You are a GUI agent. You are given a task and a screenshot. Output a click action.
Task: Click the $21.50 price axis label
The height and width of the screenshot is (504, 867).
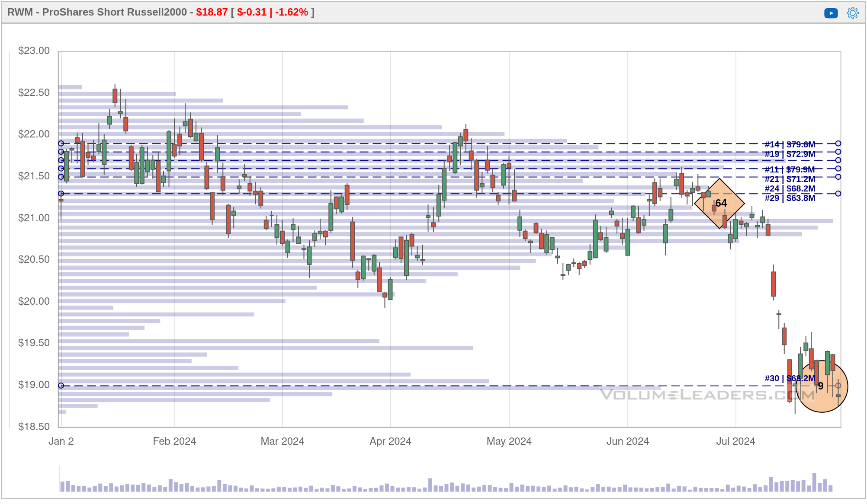click(34, 176)
